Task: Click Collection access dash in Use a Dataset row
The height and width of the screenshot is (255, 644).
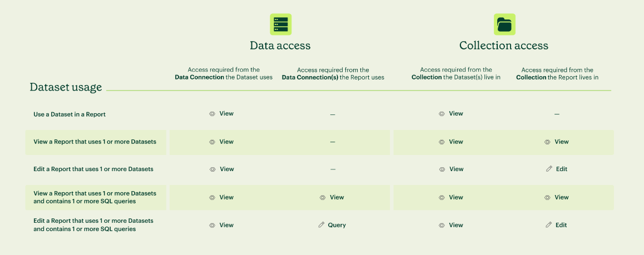Action: click(x=557, y=114)
